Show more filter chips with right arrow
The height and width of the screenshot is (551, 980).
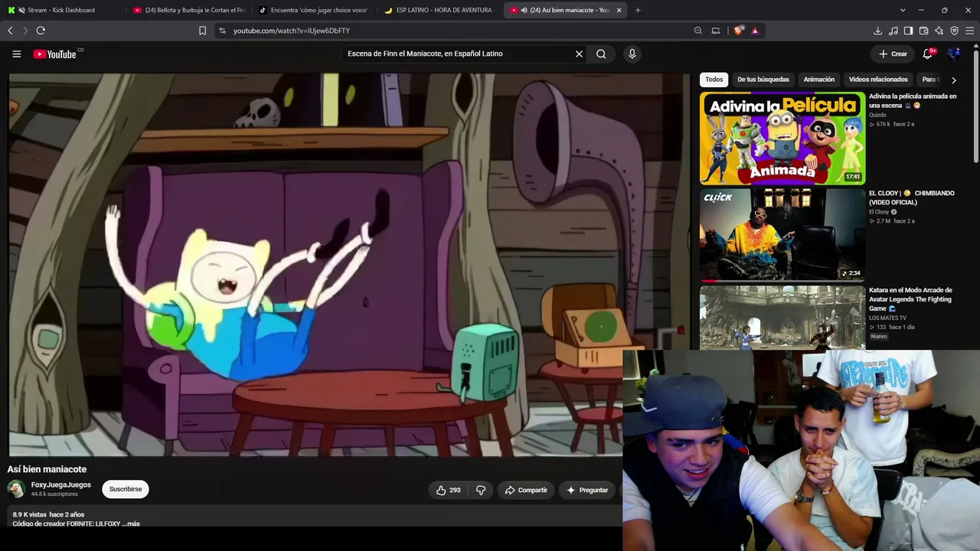click(x=953, y=80)
